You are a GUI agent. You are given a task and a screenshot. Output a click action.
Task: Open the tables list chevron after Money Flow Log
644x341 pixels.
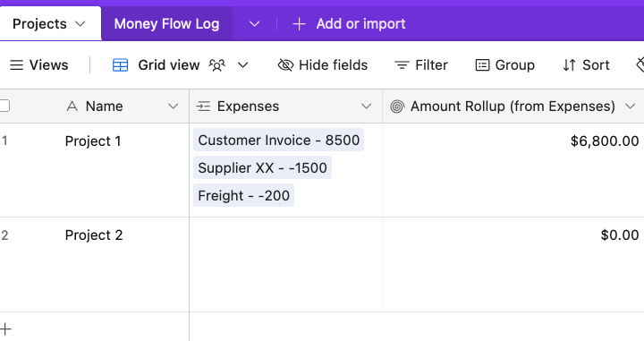tap(255, 24)
